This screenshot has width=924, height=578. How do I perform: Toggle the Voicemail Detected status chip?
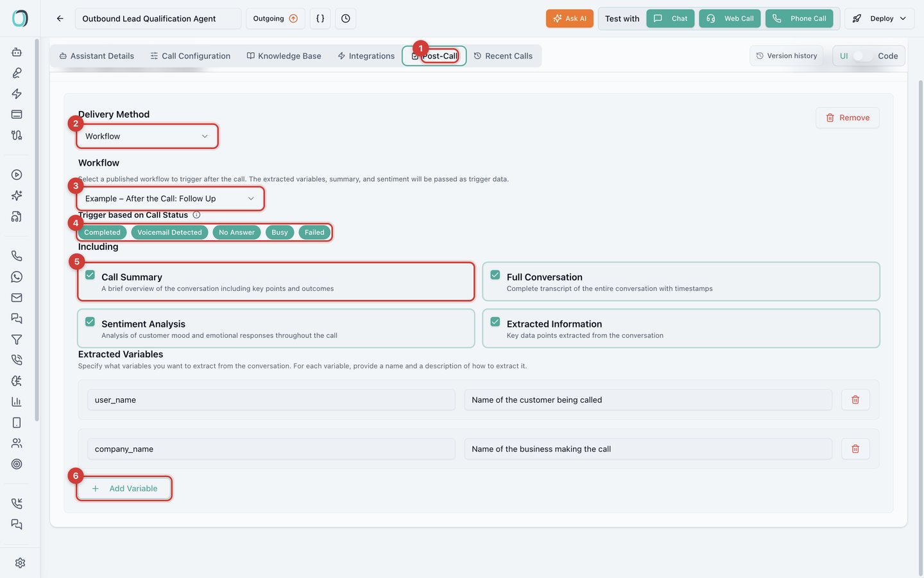point(169,232)
